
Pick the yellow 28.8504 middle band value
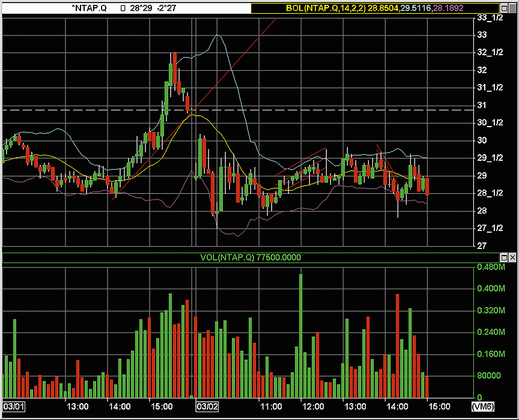click(384, 8)
